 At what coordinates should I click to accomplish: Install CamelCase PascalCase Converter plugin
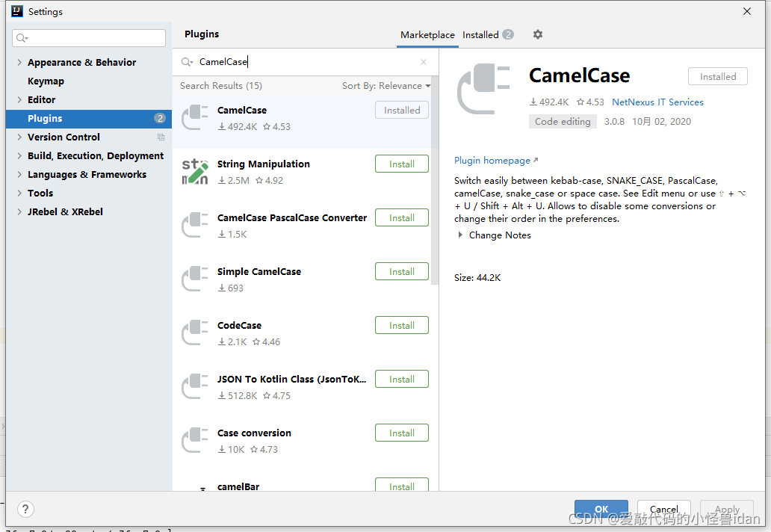(402, 218)
